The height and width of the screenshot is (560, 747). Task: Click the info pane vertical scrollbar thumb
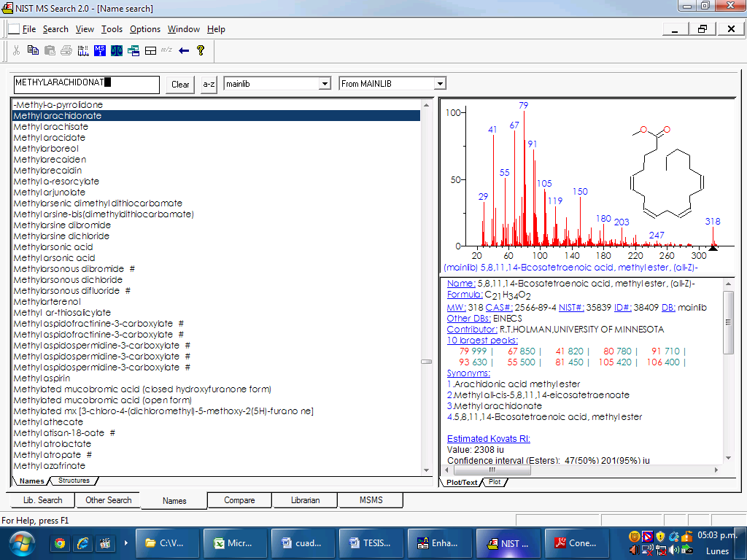pyautogui.click(x=728, y=322)
